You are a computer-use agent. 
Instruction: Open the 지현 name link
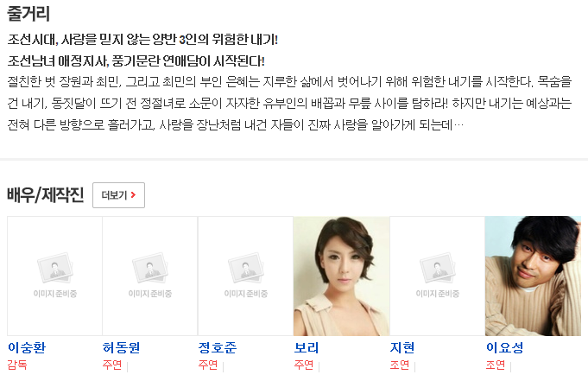(402, 347)
